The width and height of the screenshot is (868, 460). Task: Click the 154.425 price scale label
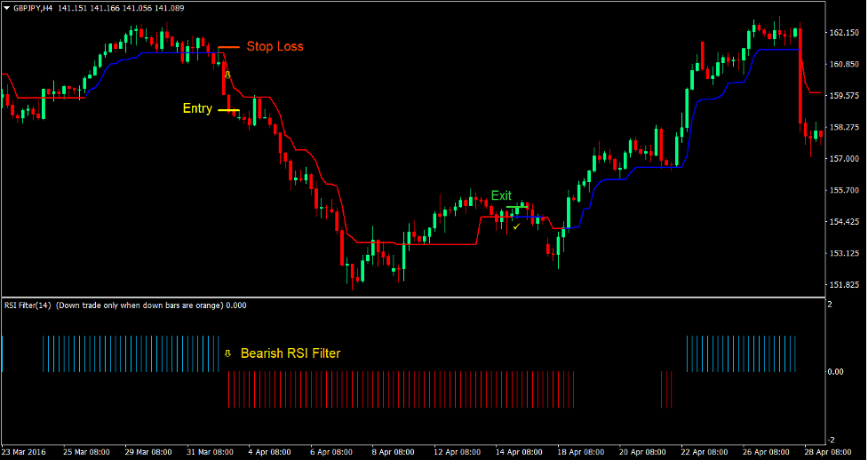click(843, 222)
